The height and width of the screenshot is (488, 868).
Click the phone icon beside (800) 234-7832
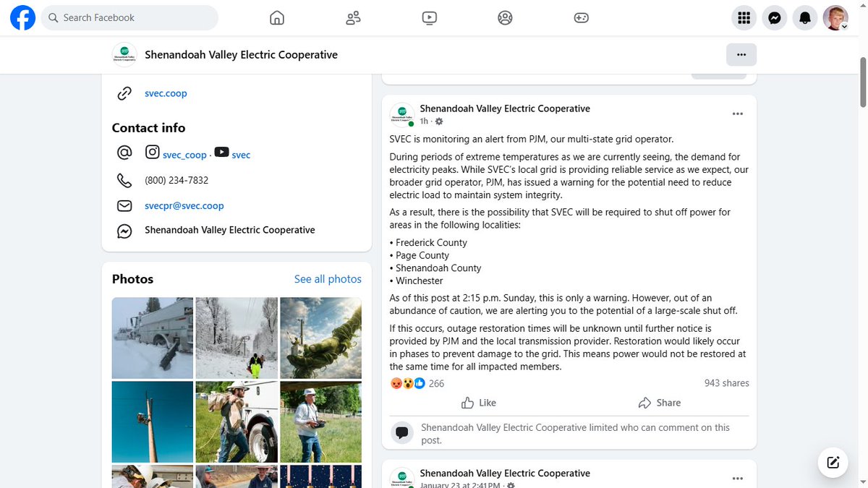(124, 180)
